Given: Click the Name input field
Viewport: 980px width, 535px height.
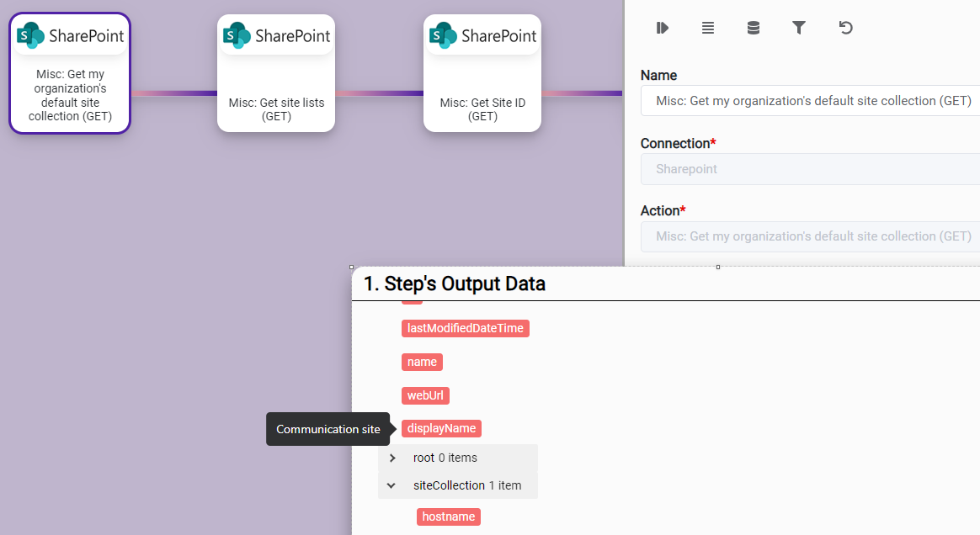Looking at the screenshot, I should [x=809, y=101].
